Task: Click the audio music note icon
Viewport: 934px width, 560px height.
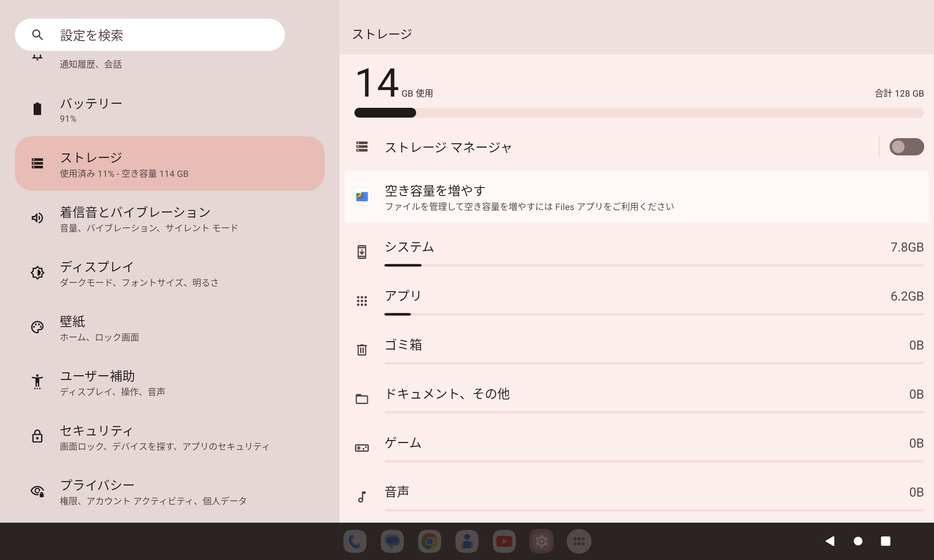Action: [x=362, y=497]
